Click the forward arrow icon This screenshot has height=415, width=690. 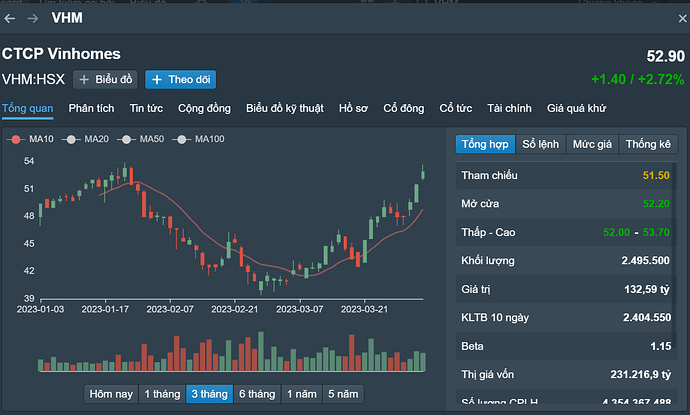33,18
